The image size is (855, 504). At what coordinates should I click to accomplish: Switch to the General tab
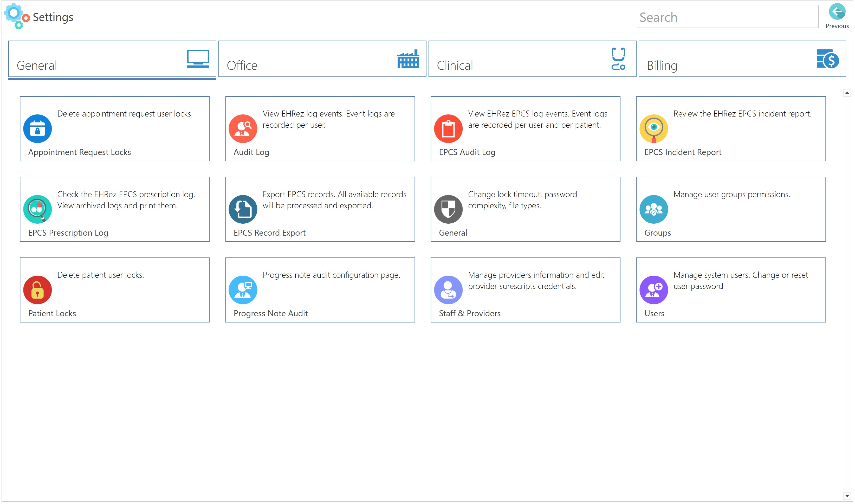click(x=112, y=59)
